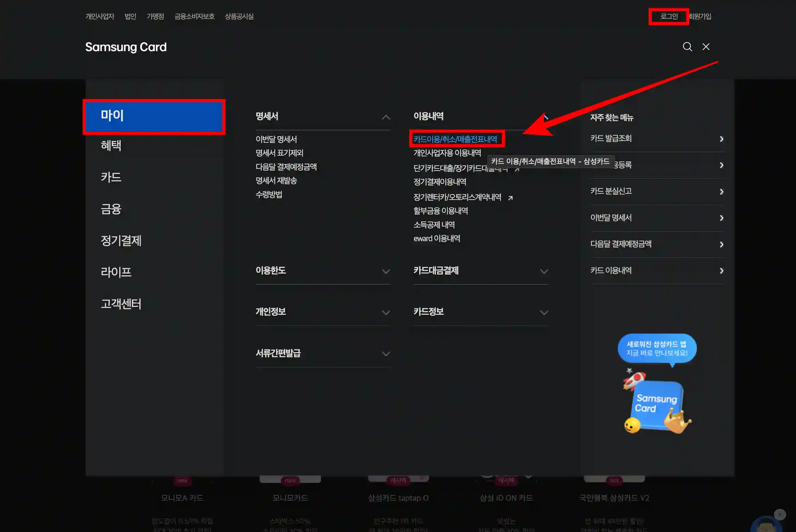This screenshot has height=532, width=796.
Task: Select the 카드 menu category
Action: 111,177
